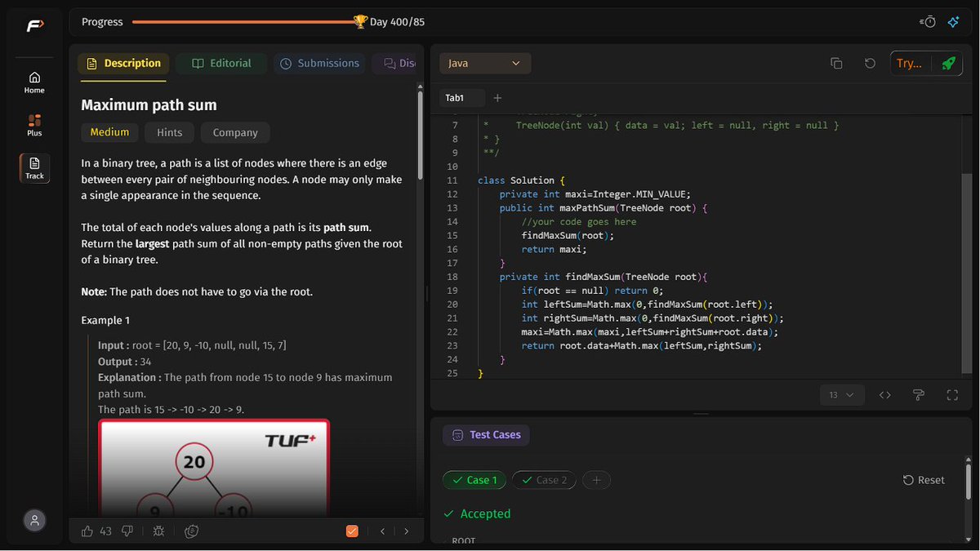Submit with the green rocket icon
The height and width of the screenshot is (551, 980).
(947, 63)
